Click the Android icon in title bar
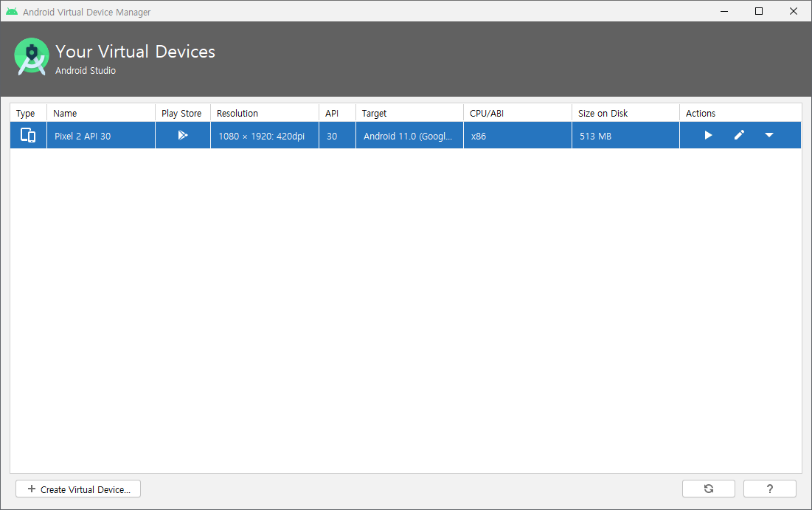812x510 pixels. pyautogui.click(x=11, y=11)
